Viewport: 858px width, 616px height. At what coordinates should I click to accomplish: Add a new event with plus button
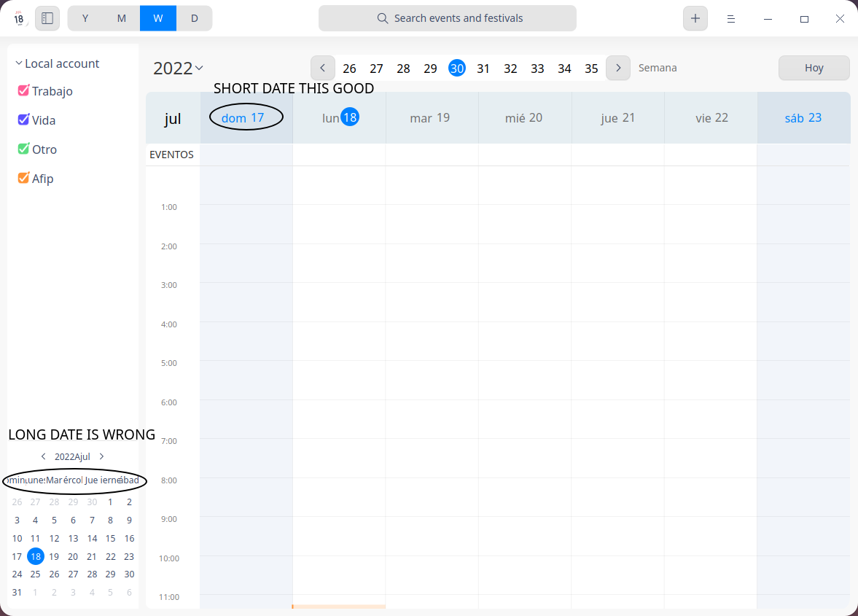[695, 18]
